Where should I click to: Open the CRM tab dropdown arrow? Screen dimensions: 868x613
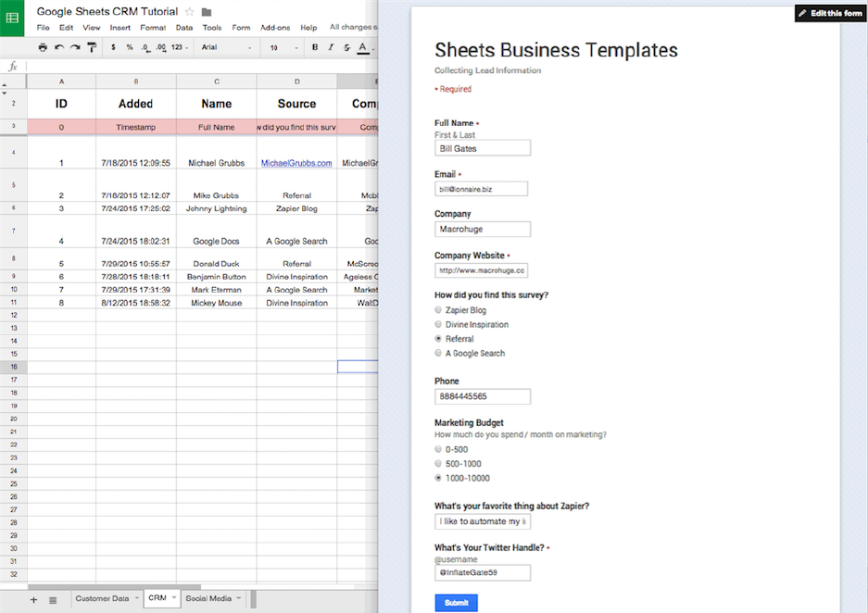pyautogui.click(x=174, y=597)
